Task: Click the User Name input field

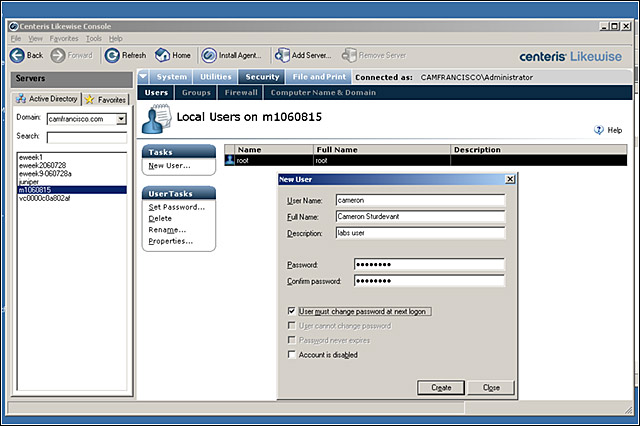Action: pyautogui.click(x=420, y=200)
